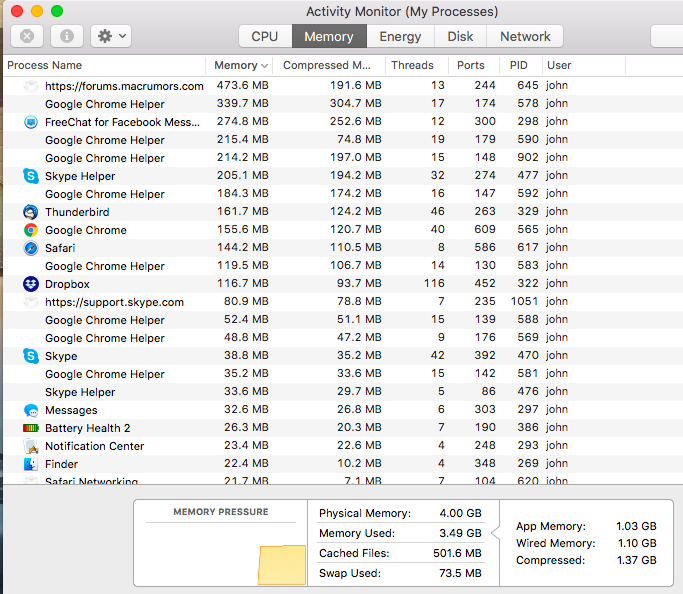
Task: Switch to the CPU tab
Action: coord(265,36)
